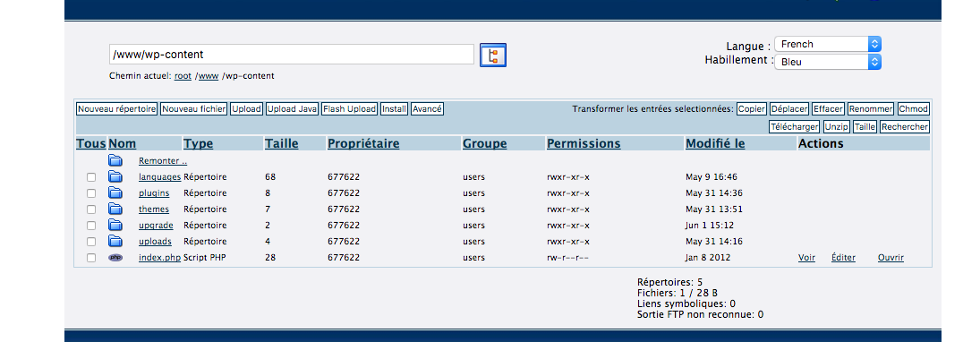Open the themes directory link
Screen dimensions: 980x342
tap(154, 209)
